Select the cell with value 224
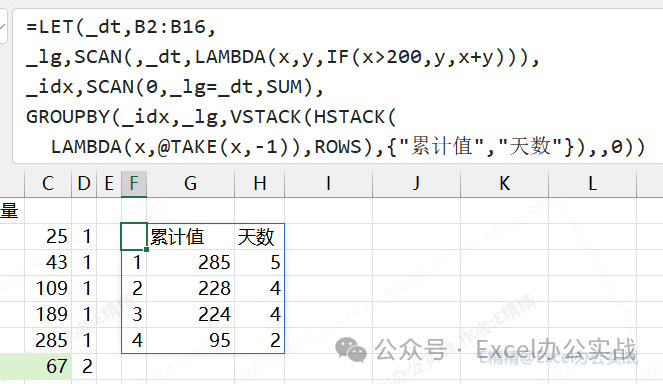 [x=191, y=315]
